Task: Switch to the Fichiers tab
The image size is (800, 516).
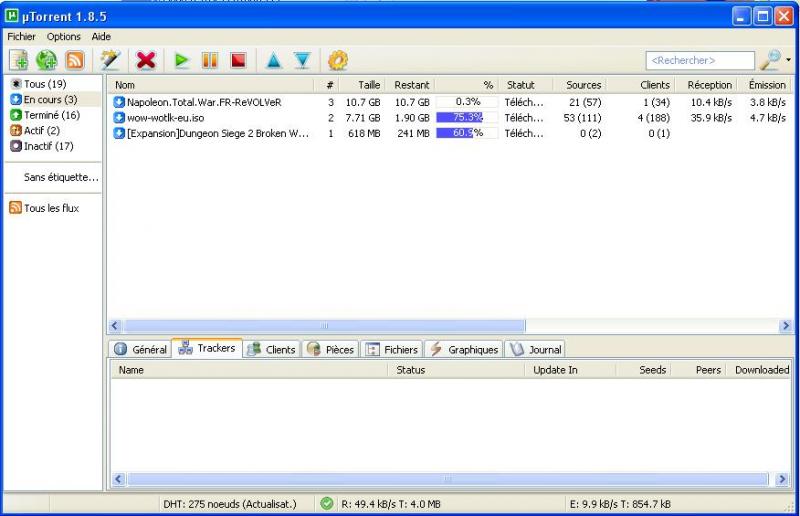Action: pyautogui.click(x=392, y=350)
